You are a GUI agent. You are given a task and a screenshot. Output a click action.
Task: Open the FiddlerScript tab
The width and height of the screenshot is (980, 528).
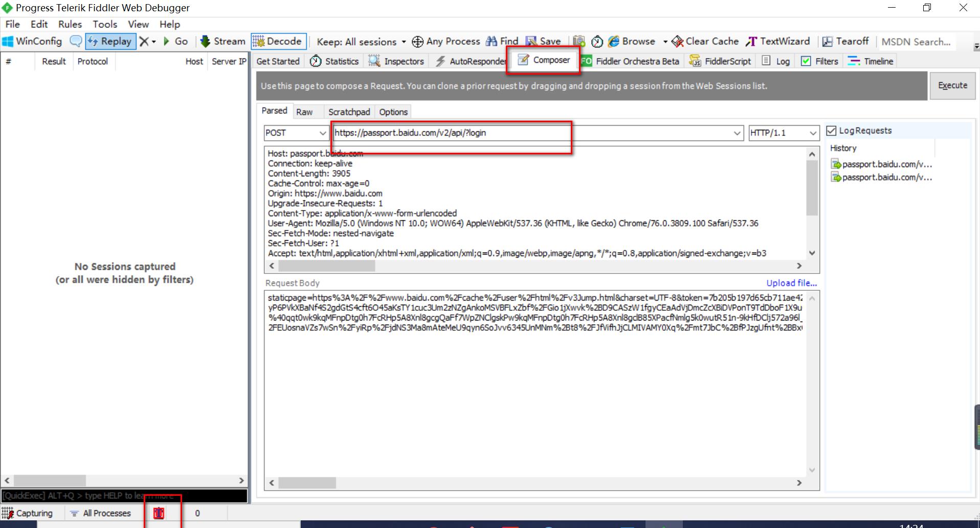pyautogui.click(x=720, y=61)
